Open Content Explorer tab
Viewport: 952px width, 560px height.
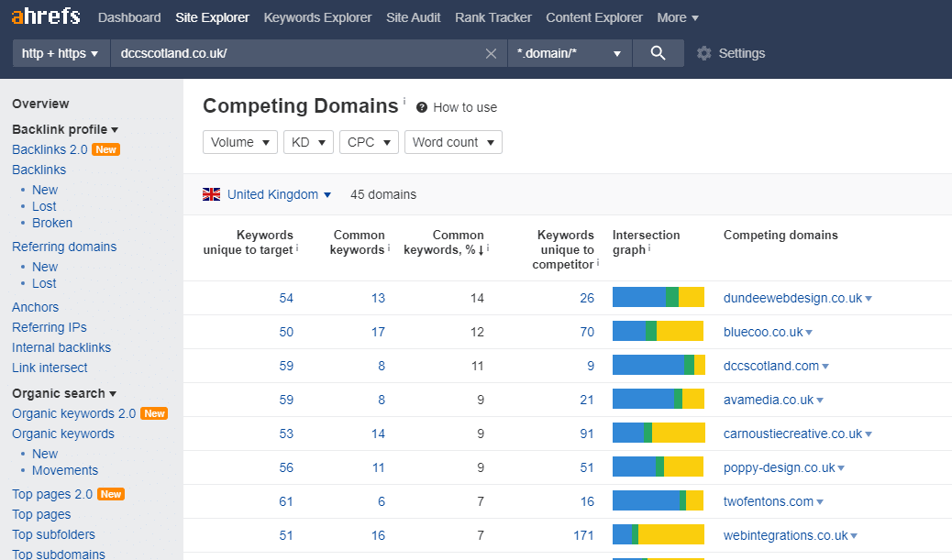click(593, 17)
